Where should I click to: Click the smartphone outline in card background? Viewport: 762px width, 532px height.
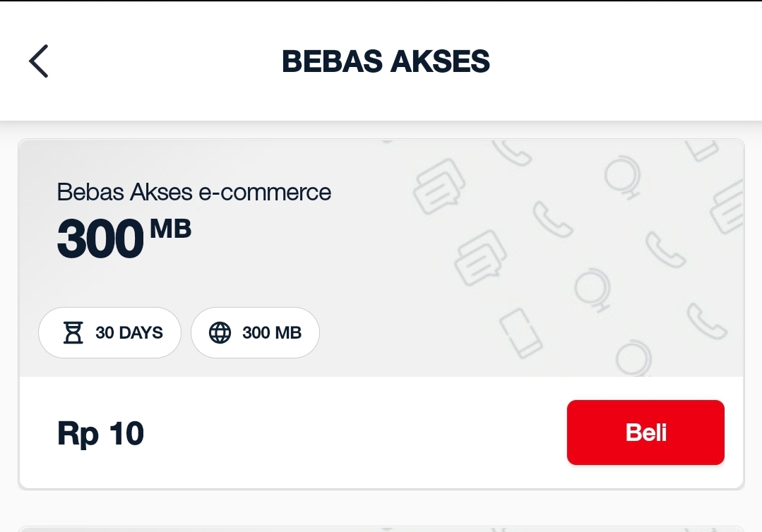tap(520, 332)
